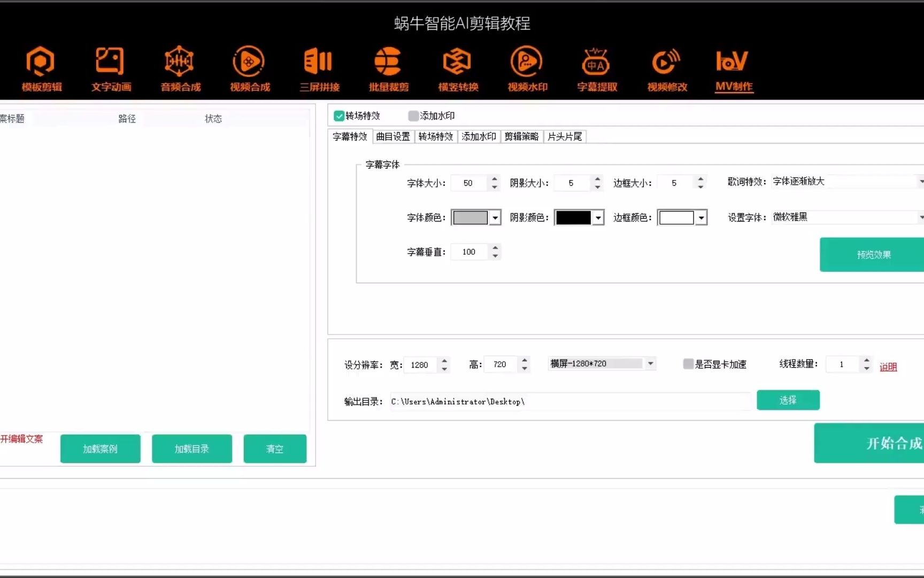Viewport: 924px width, 578px height.
Task: Open the 边框颜色 color dropdown arrow
Action: click(x=701, y=217)
